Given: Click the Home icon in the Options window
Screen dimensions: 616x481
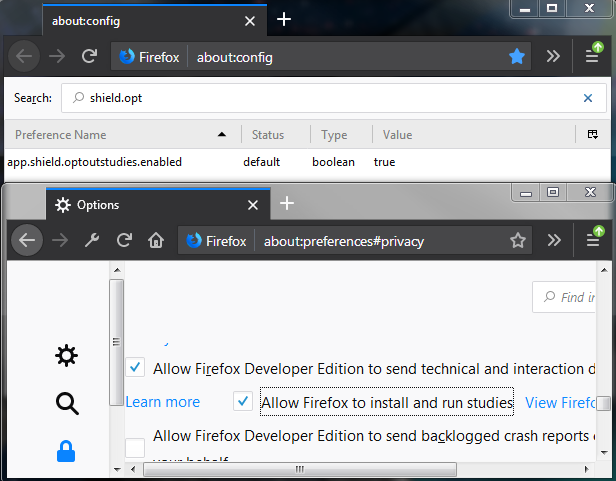Looking at the screenshot, I should coord(156,240).
